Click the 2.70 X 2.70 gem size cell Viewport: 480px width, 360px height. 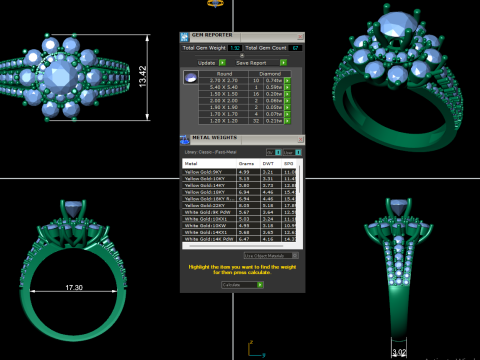pyautogui.click(x=224, y=80)
